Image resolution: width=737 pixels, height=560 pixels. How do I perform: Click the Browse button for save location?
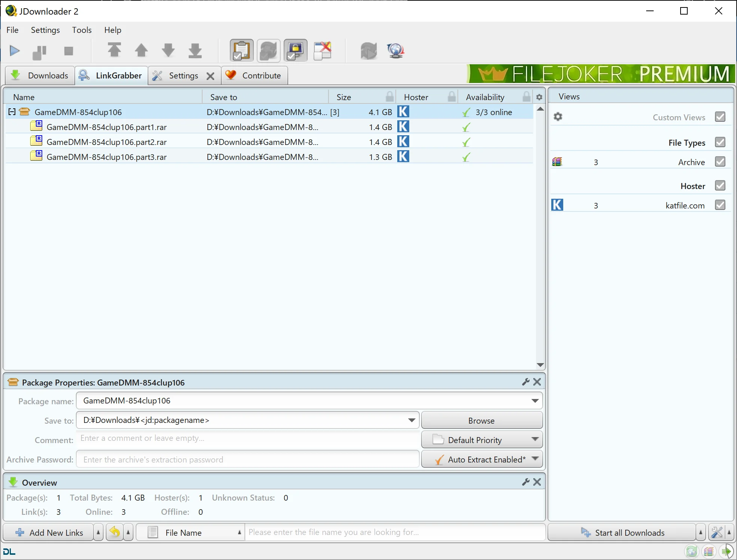[x=481, y=420]
